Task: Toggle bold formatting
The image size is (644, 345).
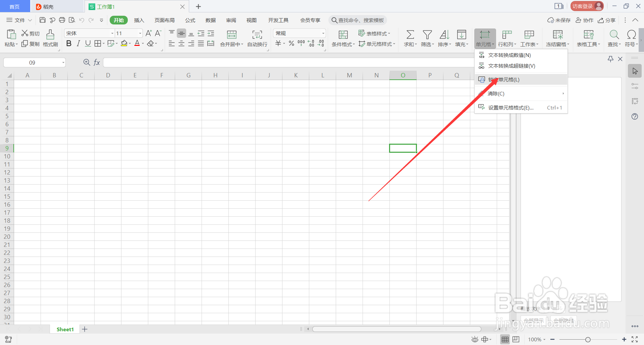Action: pyautogui.click(x=69, y=43)
